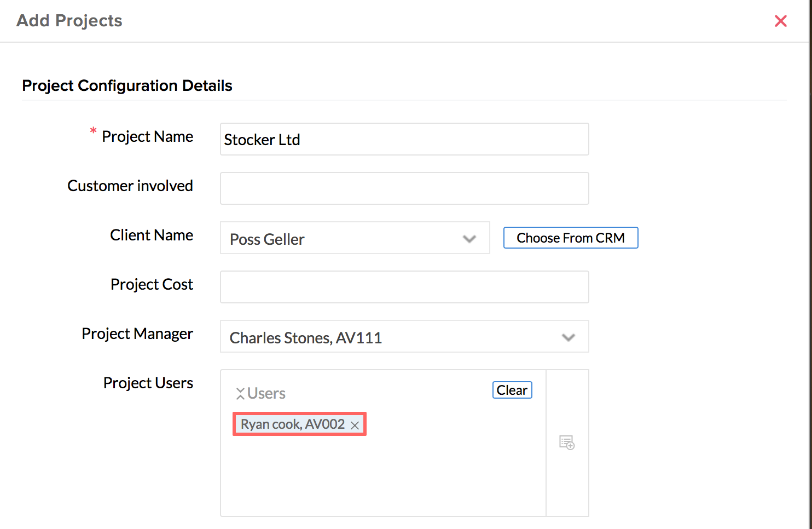Click the Users placeholder text
Screen dimensions: 812x529
[x=266, y=393]
